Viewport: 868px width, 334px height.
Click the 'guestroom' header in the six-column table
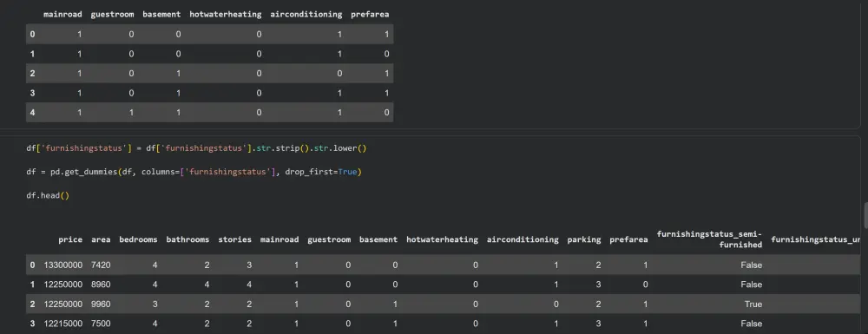(x=112, y=15)
